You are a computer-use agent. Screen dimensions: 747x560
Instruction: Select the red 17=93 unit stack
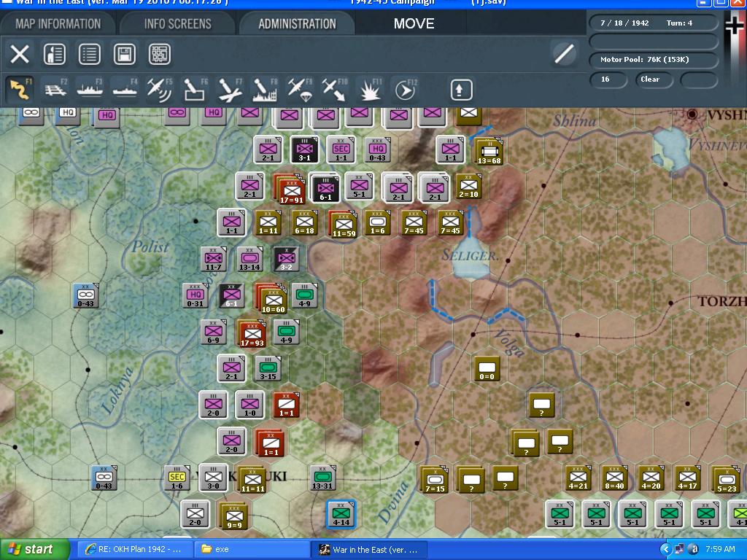252,332
